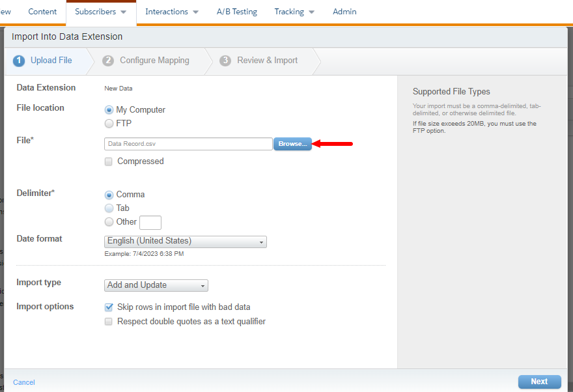The height and width of the screenshot is (392, 573).
Task: Open the Admin tab
Action: click(344, 12)
